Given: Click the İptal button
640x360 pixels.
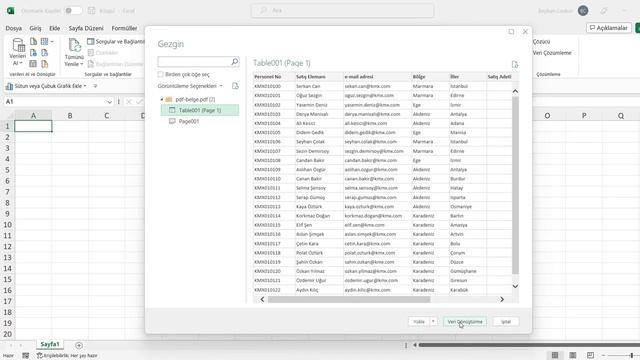Looking at the screenshot, I should [506, 322].
